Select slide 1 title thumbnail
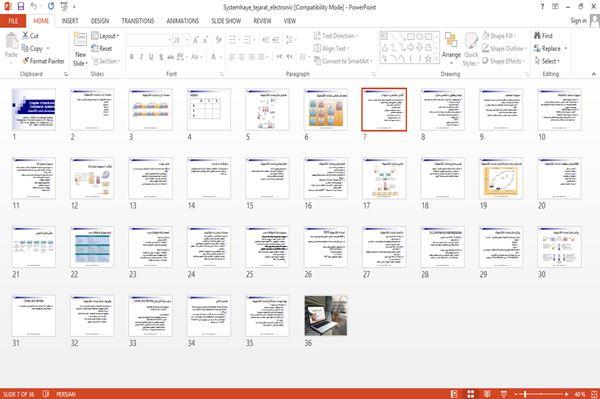Viewport: 600px width, 399px height. click(x=34, y=109)
